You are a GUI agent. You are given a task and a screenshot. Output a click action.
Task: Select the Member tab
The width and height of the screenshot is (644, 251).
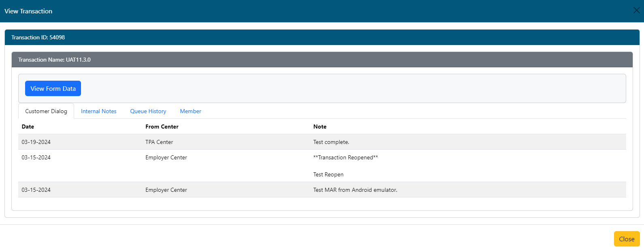click(190, 111)
